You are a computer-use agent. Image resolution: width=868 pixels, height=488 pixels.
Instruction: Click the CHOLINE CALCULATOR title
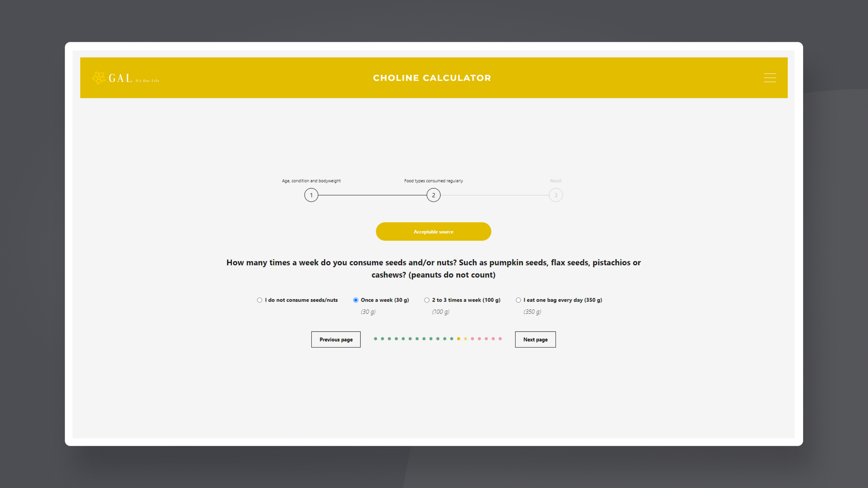pyautogui.click(x=432, y=78)
